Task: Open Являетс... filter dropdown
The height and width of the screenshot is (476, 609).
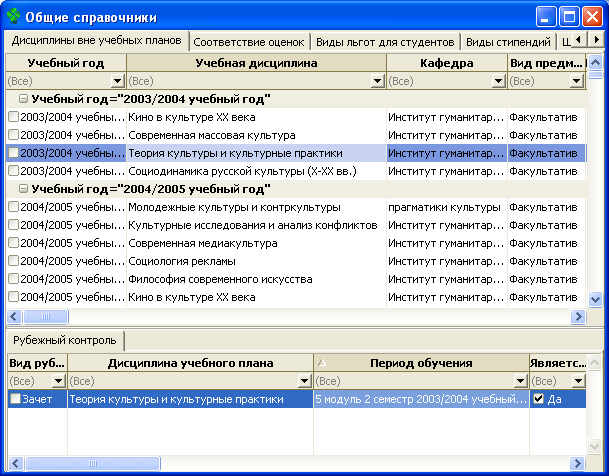Action: coord(578,381)
